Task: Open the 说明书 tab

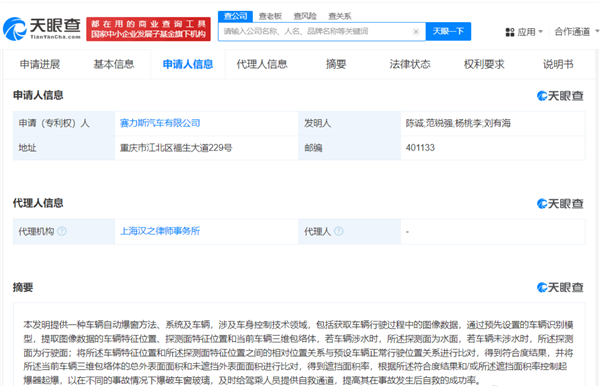Action: coord(558,64)
